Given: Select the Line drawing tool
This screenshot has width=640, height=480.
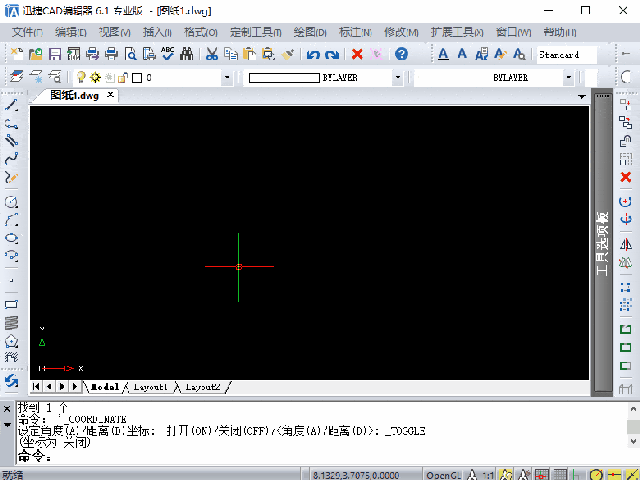Looking at the screenshot, I should [11, 104].
